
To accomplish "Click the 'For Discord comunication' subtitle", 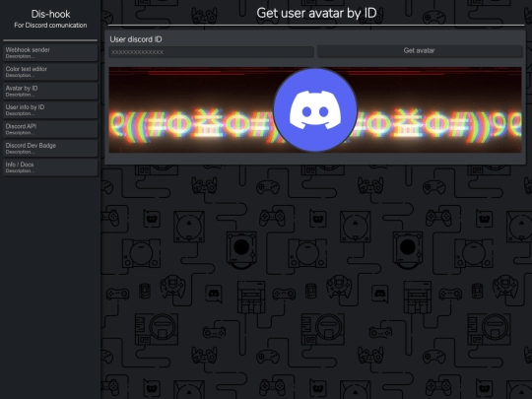I will coord(50,25).
